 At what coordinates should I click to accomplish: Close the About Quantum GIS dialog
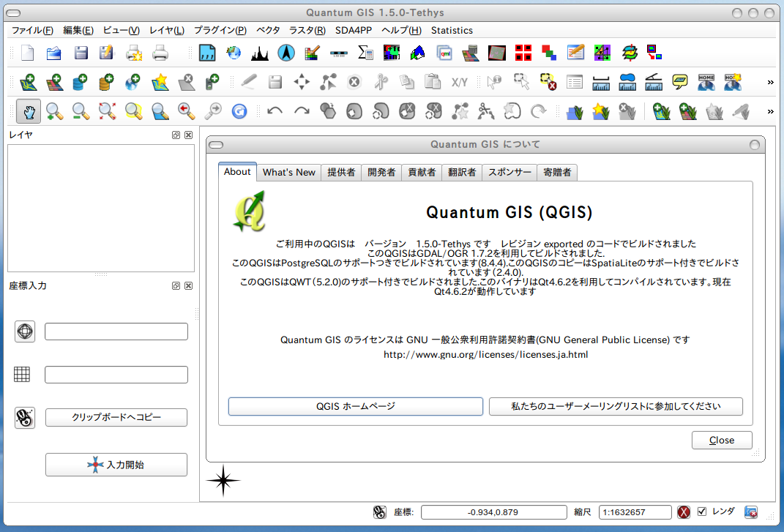coord(722,441)
